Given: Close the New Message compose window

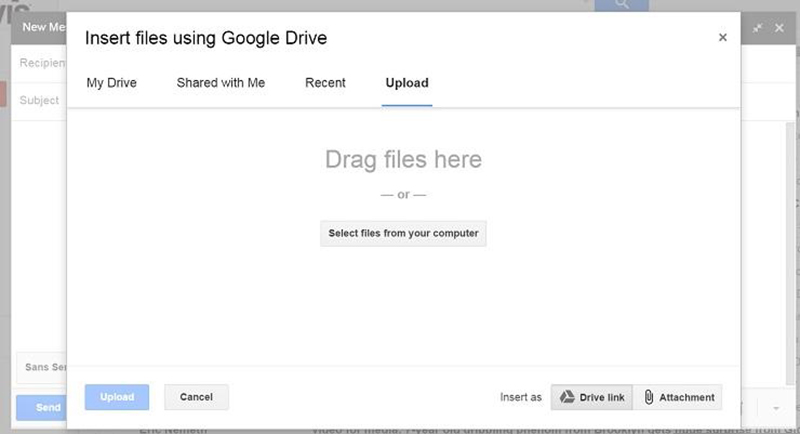Looking at the screenshot, I should [x=779, y=28].
